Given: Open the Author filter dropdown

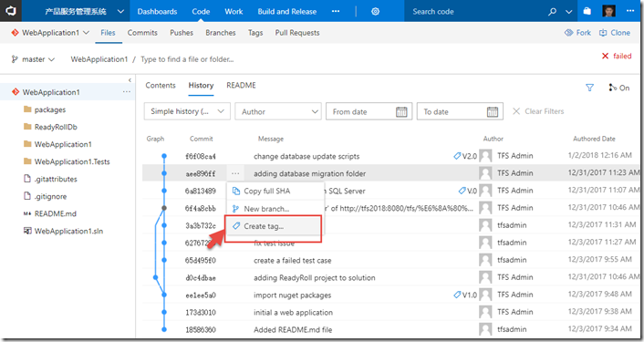Looking at the screenshot, I should pyautogui.click(x=278, y=111).
